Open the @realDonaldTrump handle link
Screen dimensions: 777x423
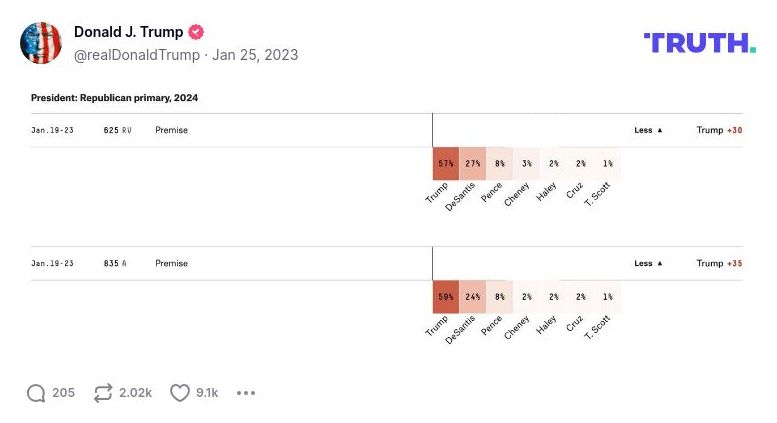point(137,54)
